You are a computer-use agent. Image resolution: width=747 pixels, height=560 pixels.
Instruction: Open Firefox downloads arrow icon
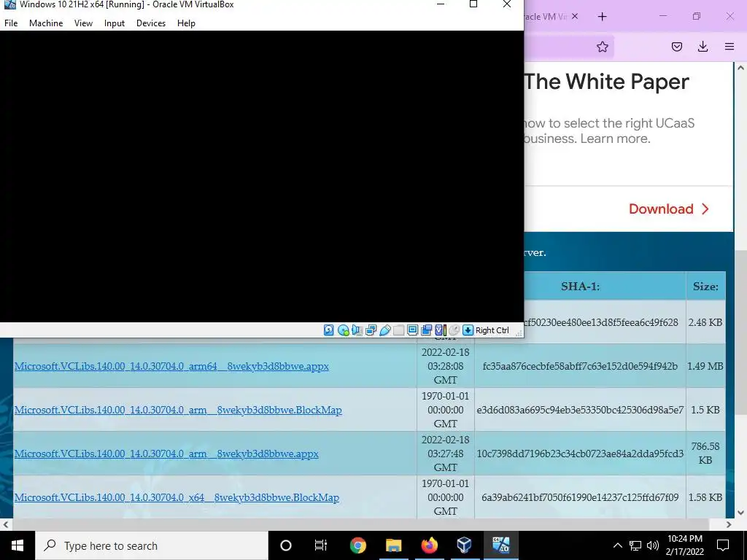tap(703, 46)
